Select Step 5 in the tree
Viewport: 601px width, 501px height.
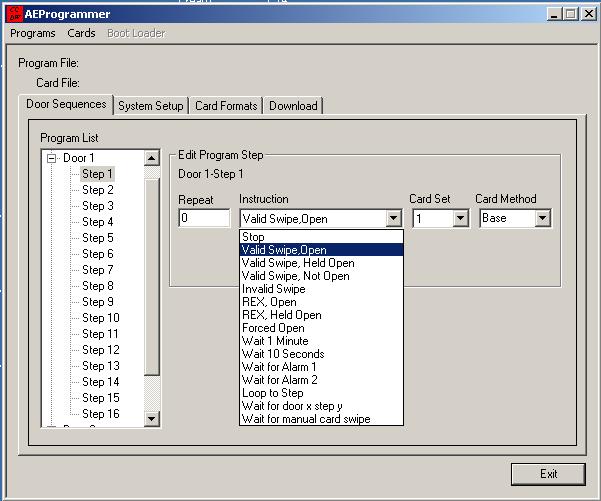(x=98, y=238)
